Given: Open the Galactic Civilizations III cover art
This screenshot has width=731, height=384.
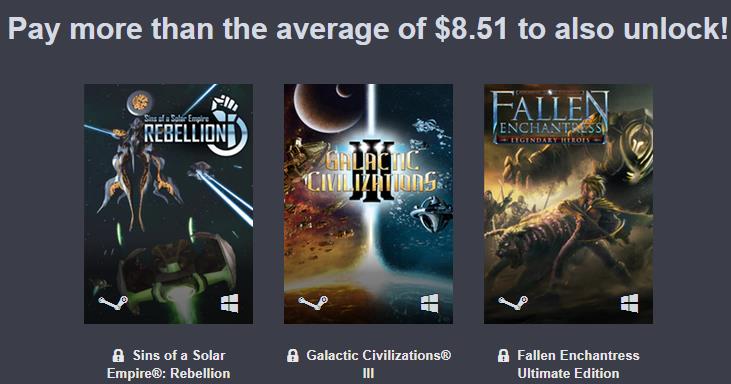Looking at the screenshot, I should [x=368, y=204].
